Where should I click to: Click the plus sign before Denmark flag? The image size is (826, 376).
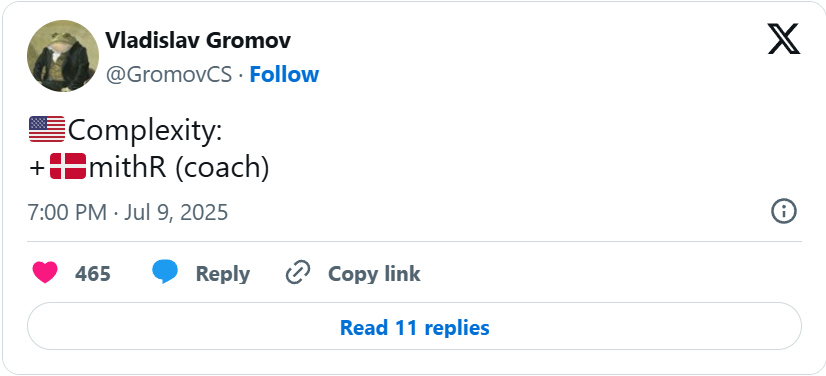[x=37, y=168]
